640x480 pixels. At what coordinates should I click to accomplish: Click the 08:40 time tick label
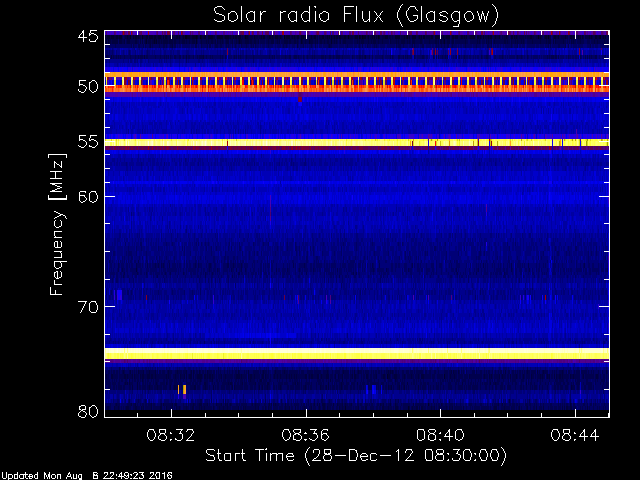coord(440,435)
